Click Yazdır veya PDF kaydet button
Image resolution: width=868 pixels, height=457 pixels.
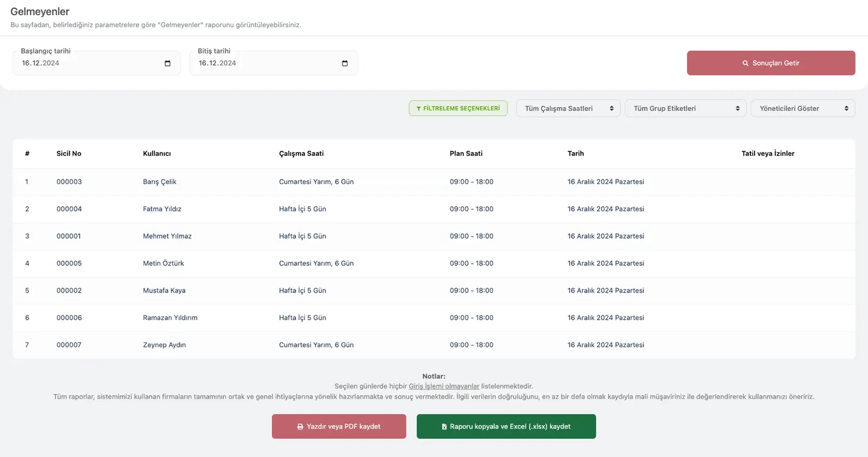tap(339, 427)
